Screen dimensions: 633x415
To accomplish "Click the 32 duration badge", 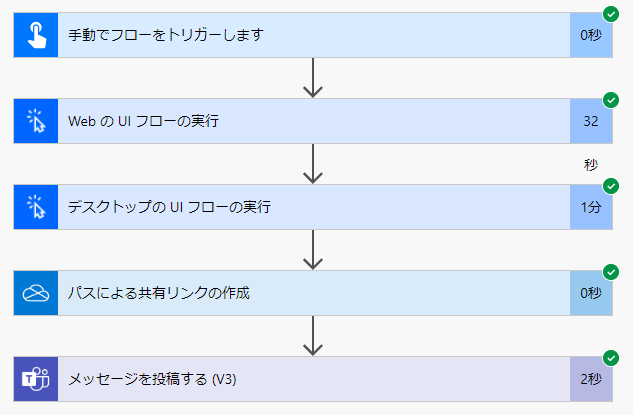I will [591, 121].
